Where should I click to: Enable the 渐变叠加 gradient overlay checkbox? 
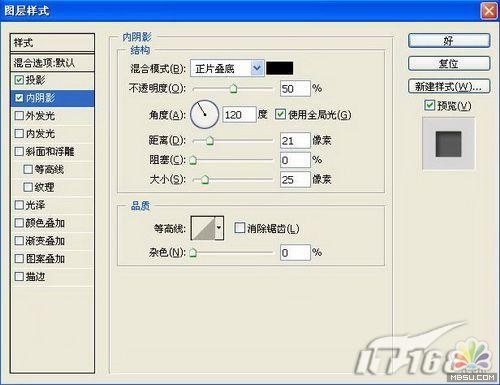[19, 241]
